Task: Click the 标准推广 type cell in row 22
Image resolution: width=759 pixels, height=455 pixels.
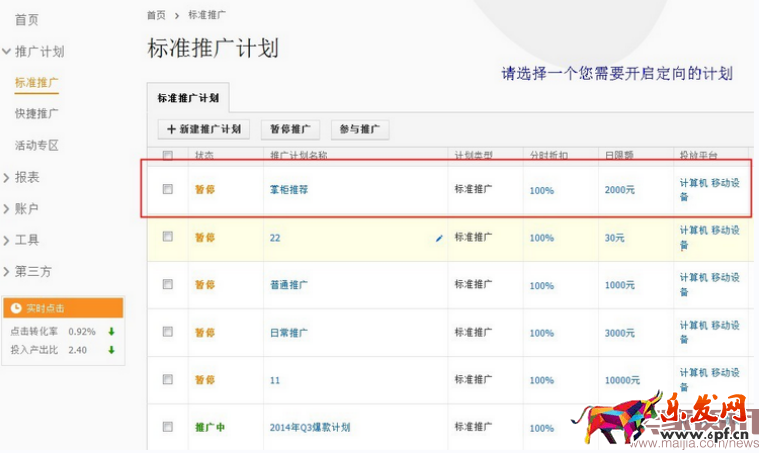Action: tap(473, 237)
